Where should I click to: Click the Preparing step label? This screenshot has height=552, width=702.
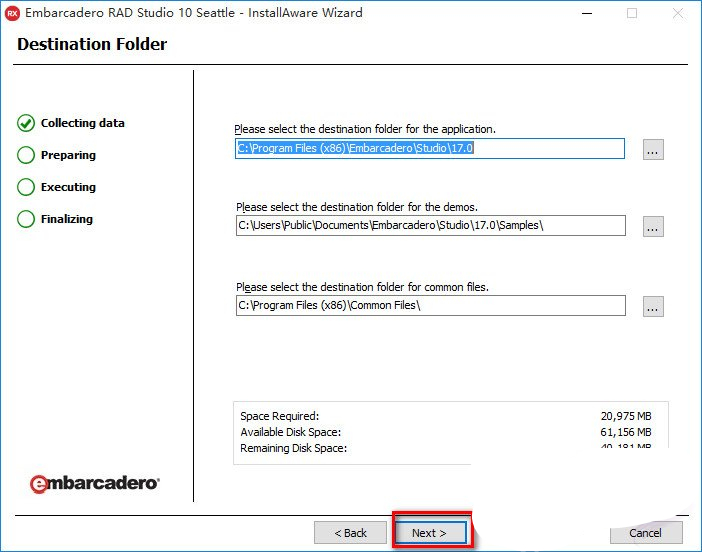point(68,155)
